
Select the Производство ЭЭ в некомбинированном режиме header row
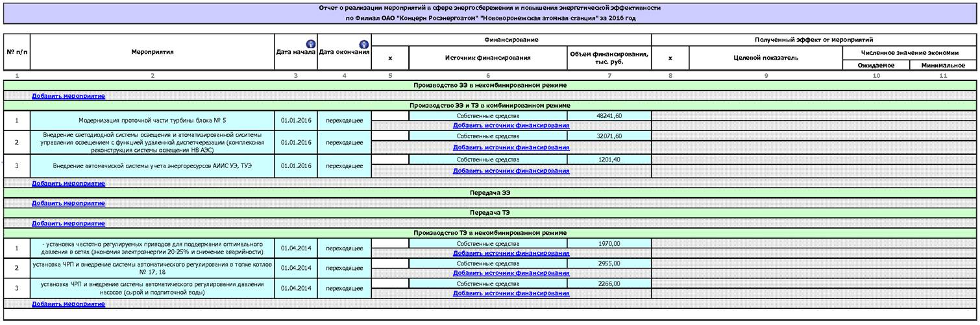click(x=490, y=86)
